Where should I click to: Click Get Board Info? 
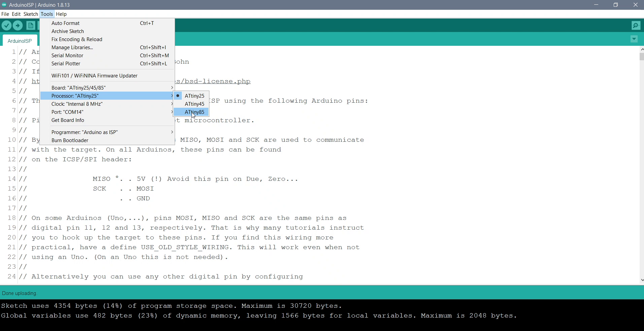pos(107,120)
